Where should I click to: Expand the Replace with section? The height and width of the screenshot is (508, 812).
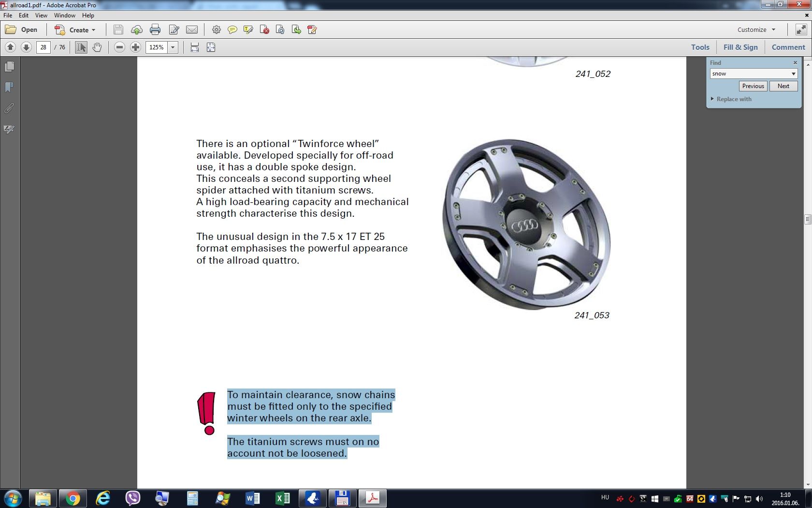pos(731,99)
